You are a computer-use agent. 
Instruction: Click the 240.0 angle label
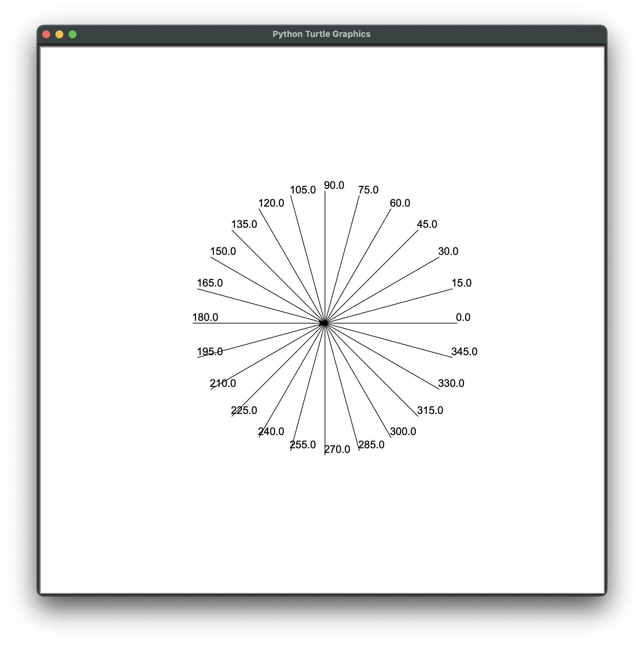[271, 431]
